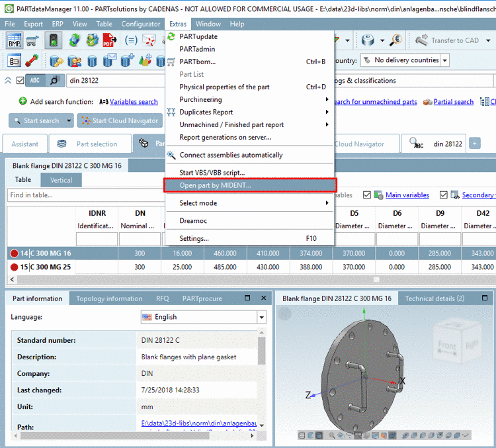Screen dimensions: 496x448
Task: Switch to the Topology information tab
Action: (x=109, y=298)
